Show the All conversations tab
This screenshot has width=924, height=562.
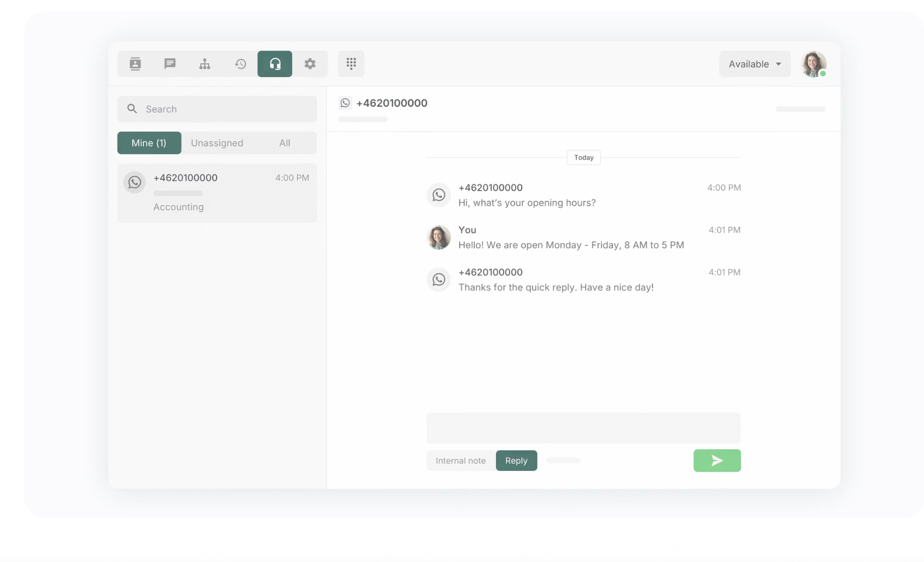[285, 143]
